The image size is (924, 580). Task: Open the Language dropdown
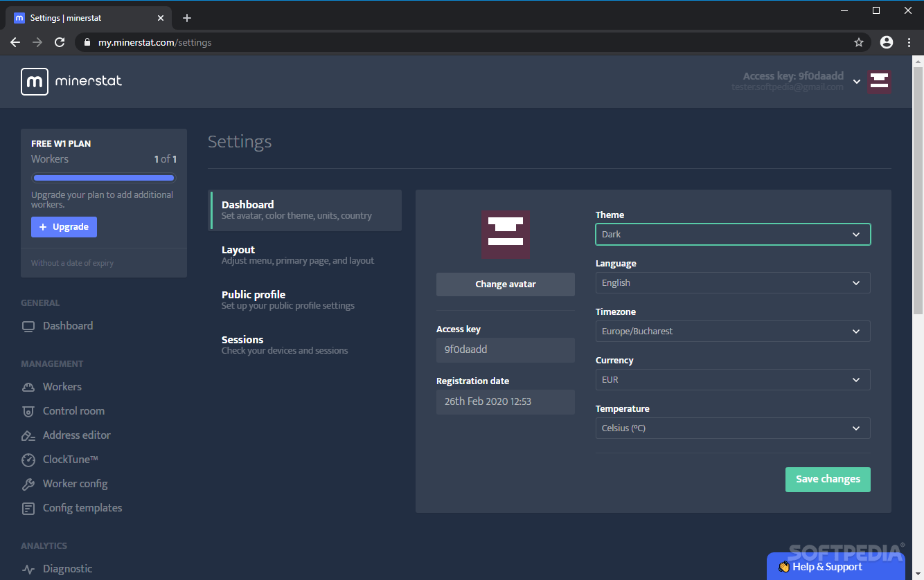point(733,282)
